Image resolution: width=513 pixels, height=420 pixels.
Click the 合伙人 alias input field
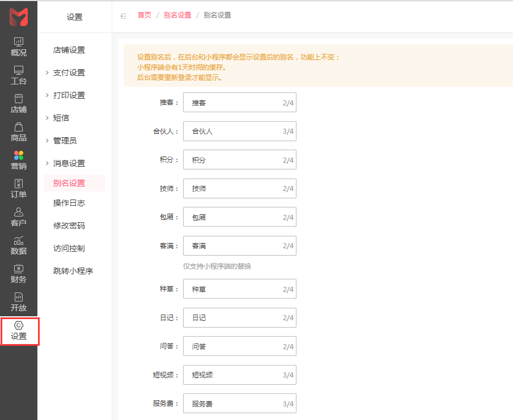(x=239, y=131)
